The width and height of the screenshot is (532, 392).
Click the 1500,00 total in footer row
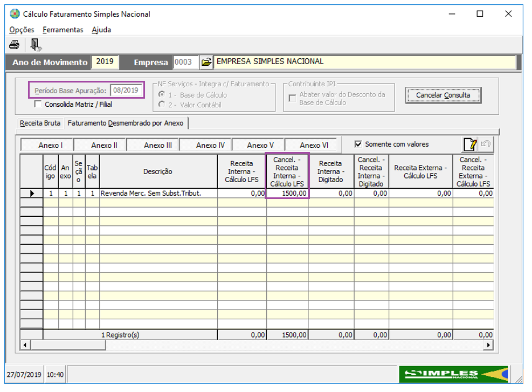pyautogui.click(x=287, y=335)
